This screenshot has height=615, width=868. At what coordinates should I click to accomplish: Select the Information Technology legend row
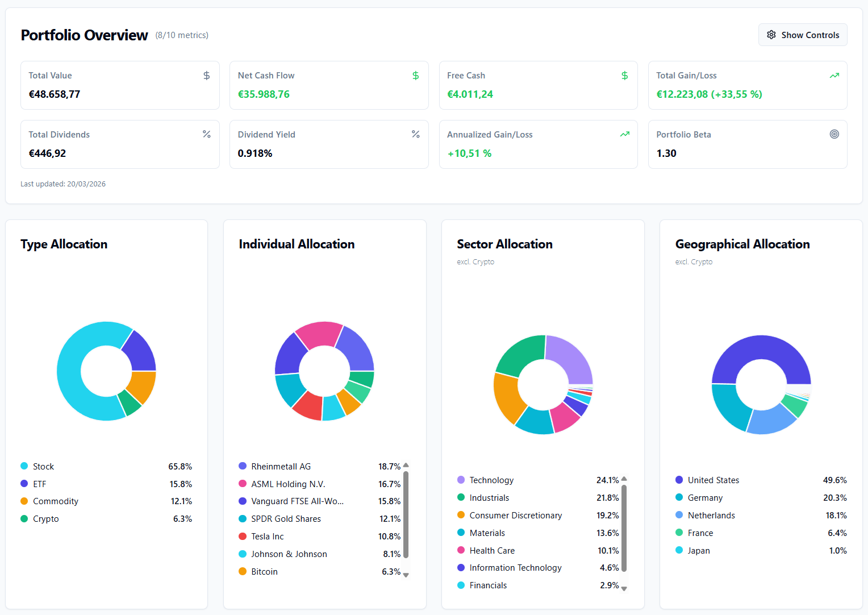pyautogui.click(x=538, y=567)
